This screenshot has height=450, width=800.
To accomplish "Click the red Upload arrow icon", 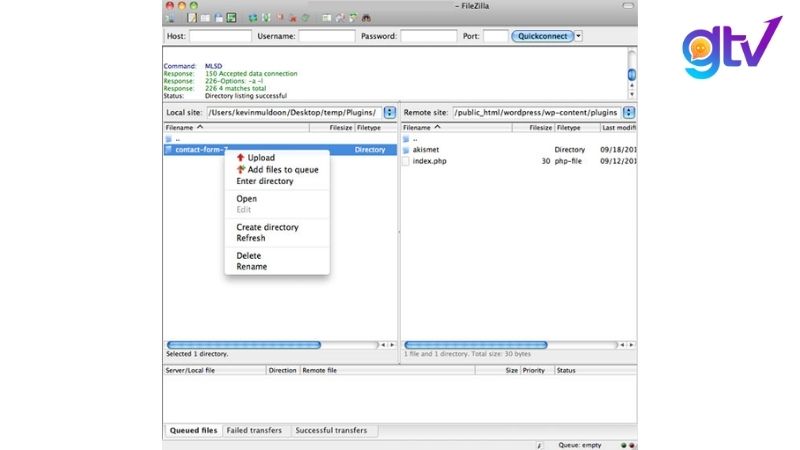I will 240,158.
